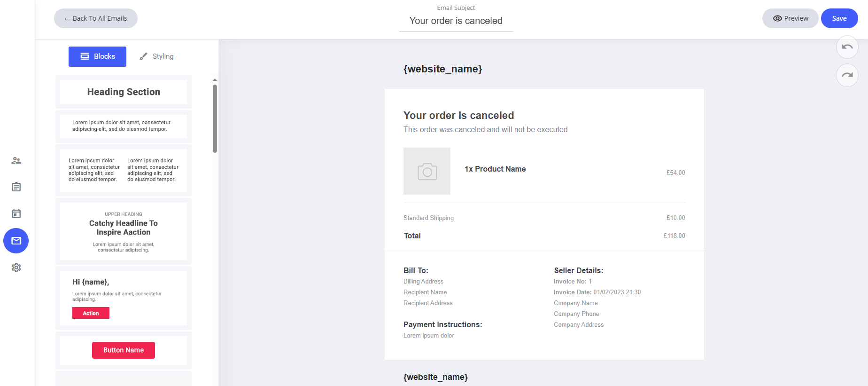Open the calendar sidebar icon
Screen dimensions: 868x386
pos(16,213)
